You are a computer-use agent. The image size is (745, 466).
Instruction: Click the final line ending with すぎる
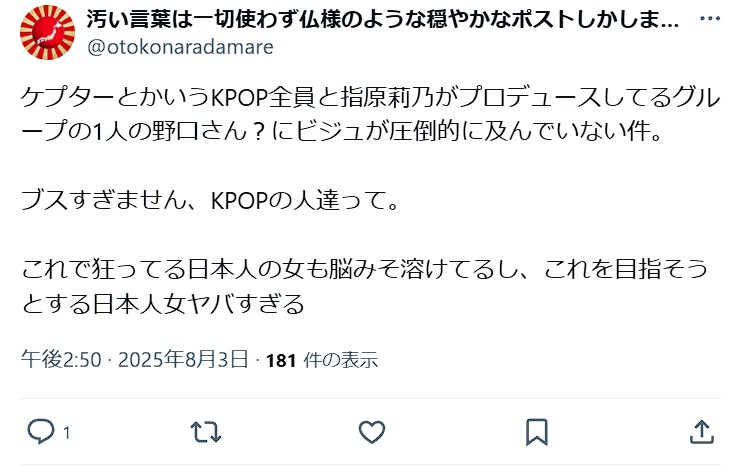coord(162,304)
